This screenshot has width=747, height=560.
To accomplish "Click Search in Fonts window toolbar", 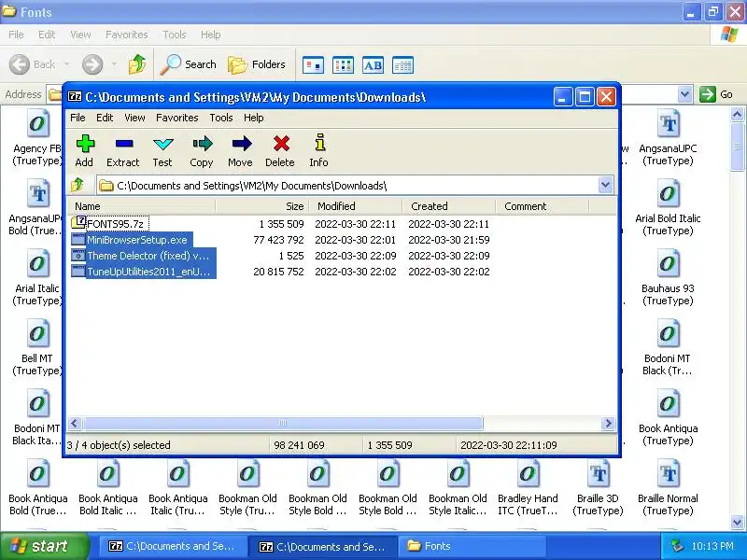I will pyautogui.click(x=189, y=64).
